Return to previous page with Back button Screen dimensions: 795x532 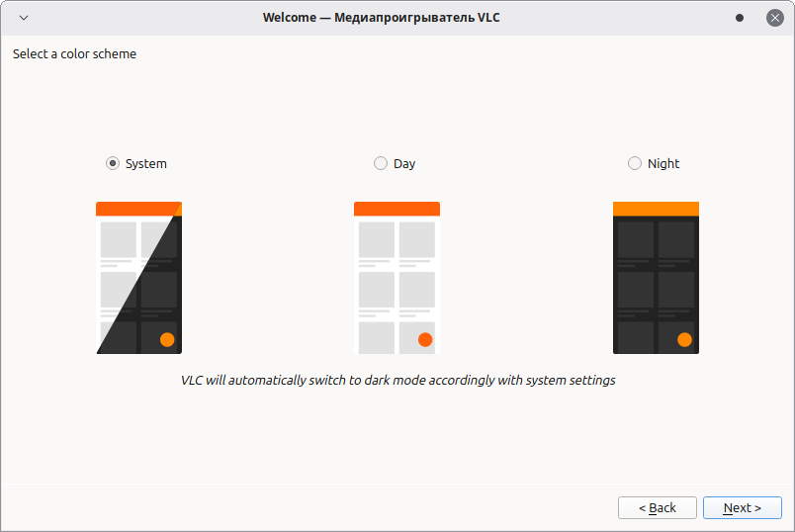tap(658, 507)
